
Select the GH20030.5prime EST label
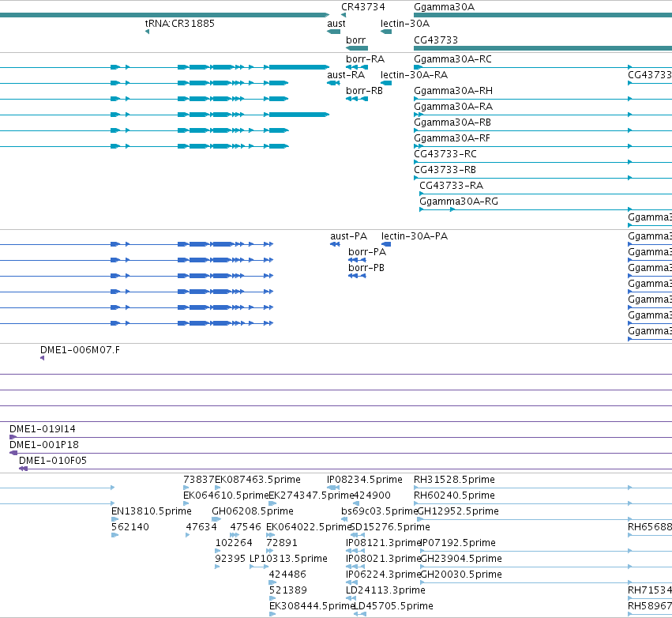tap(461, 575)
